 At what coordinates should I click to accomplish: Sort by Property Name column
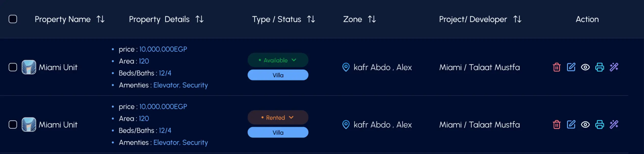[x=100, y=19]
